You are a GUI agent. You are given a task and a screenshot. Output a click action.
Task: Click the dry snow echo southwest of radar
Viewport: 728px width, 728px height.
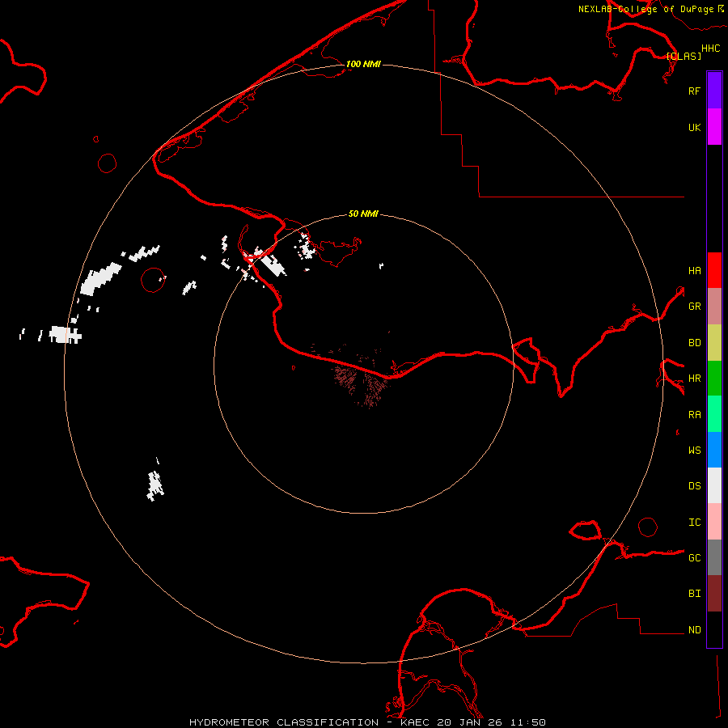155,485
